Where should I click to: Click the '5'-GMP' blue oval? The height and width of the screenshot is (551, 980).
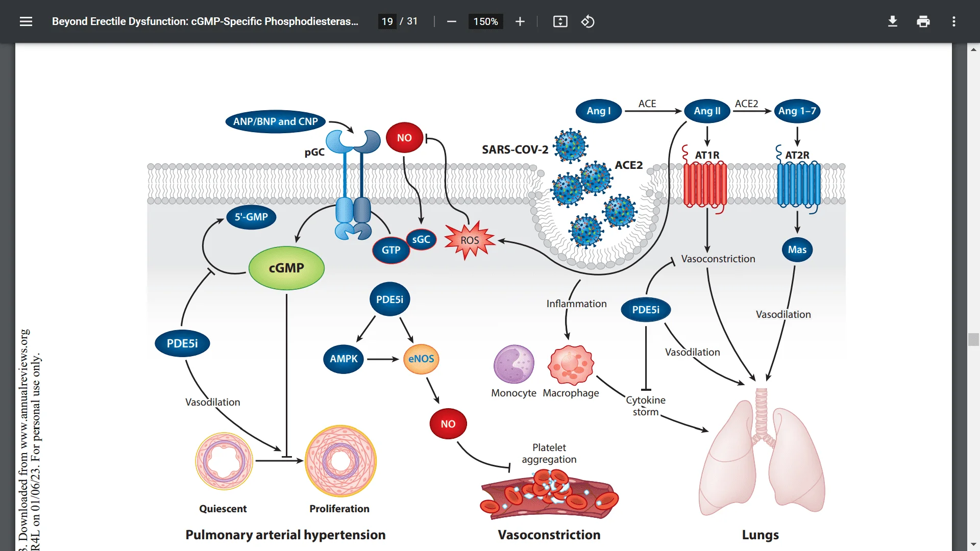[x=251, y=217]
